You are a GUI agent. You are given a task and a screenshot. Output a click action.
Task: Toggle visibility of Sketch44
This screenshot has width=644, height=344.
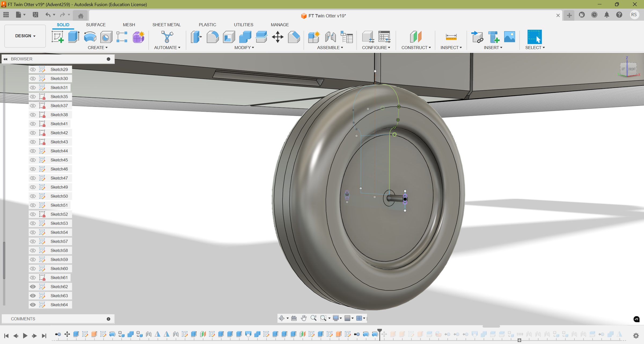[x=33, y=151]
